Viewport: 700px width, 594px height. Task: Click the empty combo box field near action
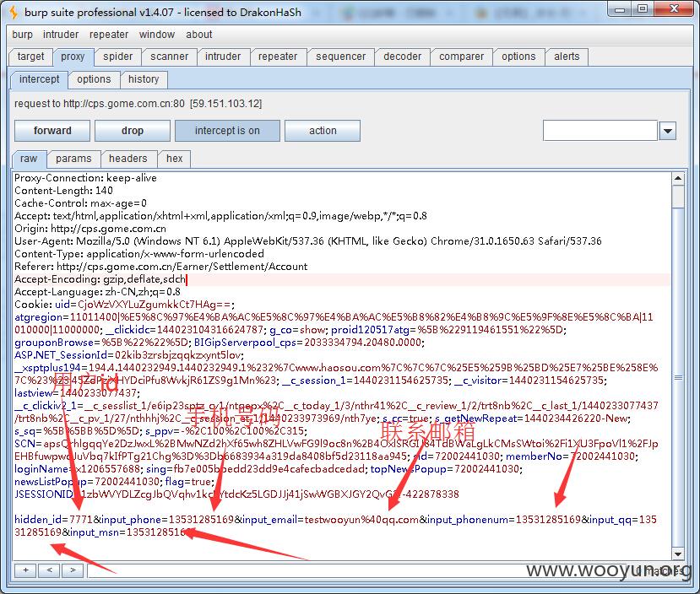click(x=600, y=131)
